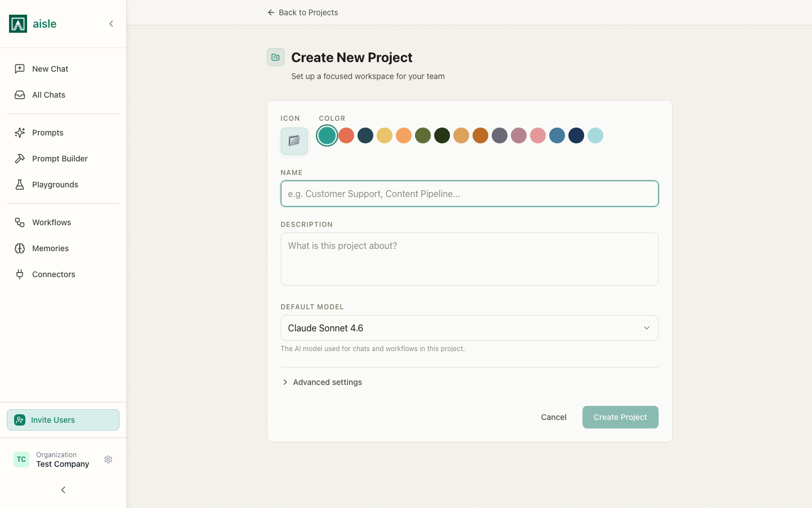Click the Memories icon
This screenshot has width=812, height=508.
[x=20, y=248]
